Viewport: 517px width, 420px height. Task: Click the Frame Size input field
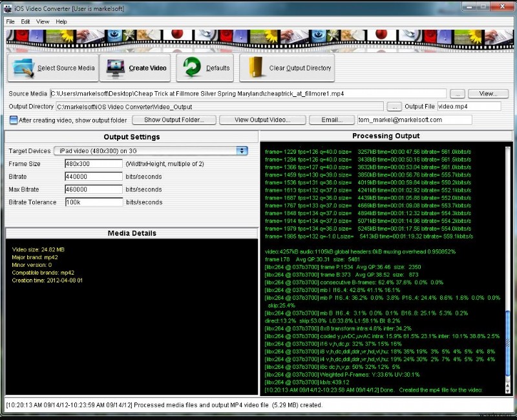click(x=94, y=163)
